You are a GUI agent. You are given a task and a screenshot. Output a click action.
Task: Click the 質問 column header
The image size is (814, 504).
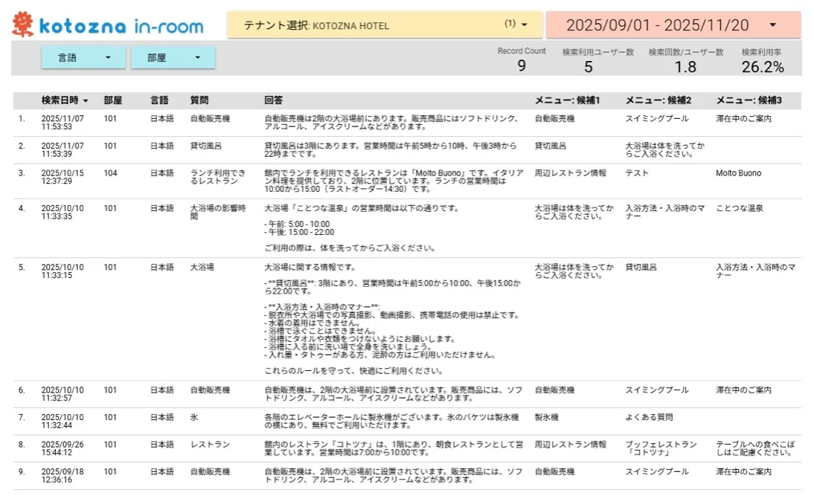(x=199, y=100)
